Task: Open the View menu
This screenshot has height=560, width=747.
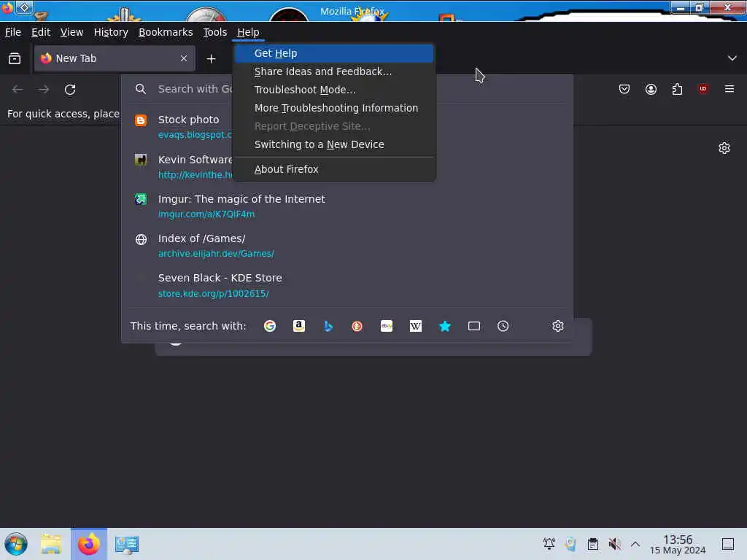Action: point(71,32)
